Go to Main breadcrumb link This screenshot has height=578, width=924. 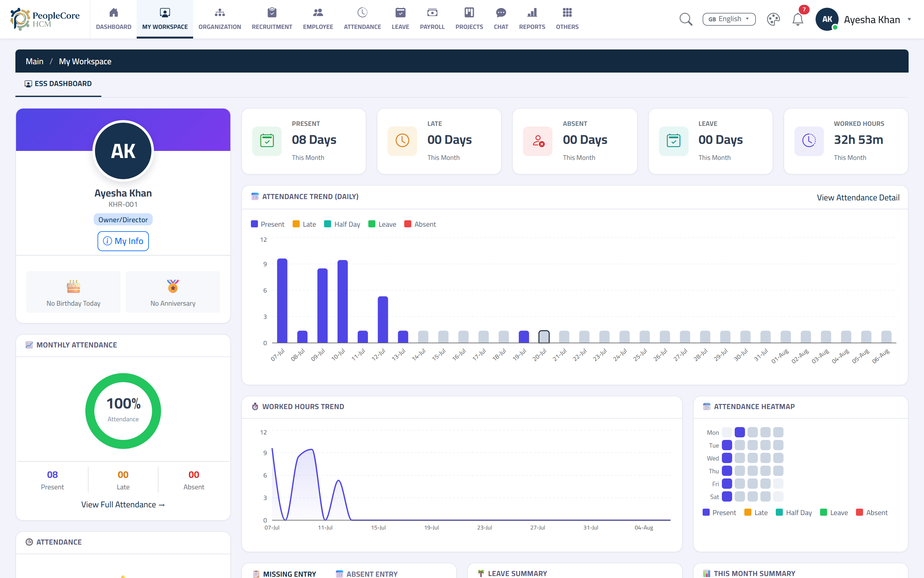point(34,61)
